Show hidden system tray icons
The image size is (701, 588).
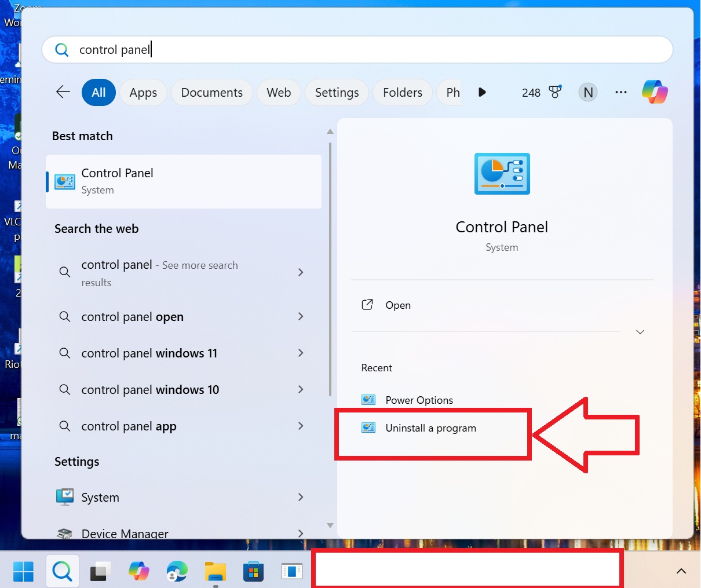tap(681, 571)
